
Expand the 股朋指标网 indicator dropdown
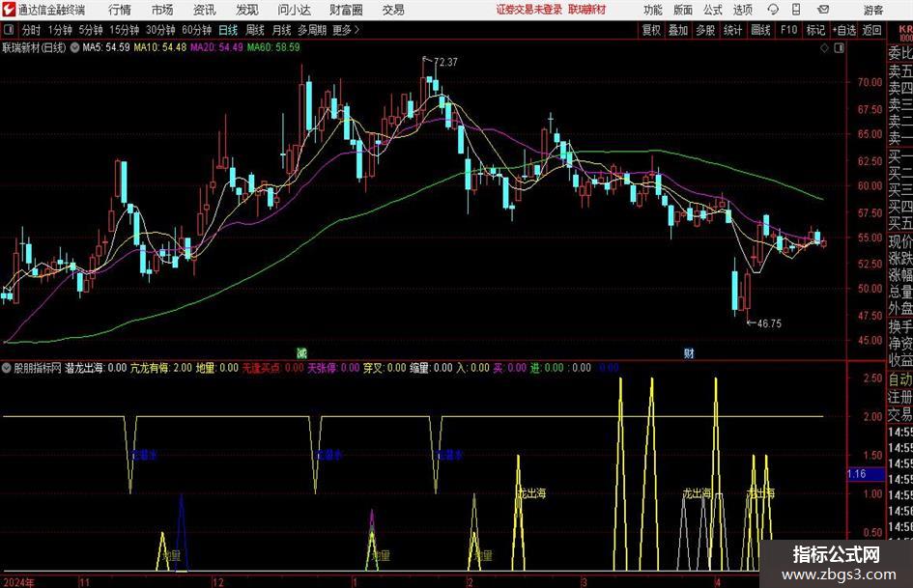[x=7, y=368]
